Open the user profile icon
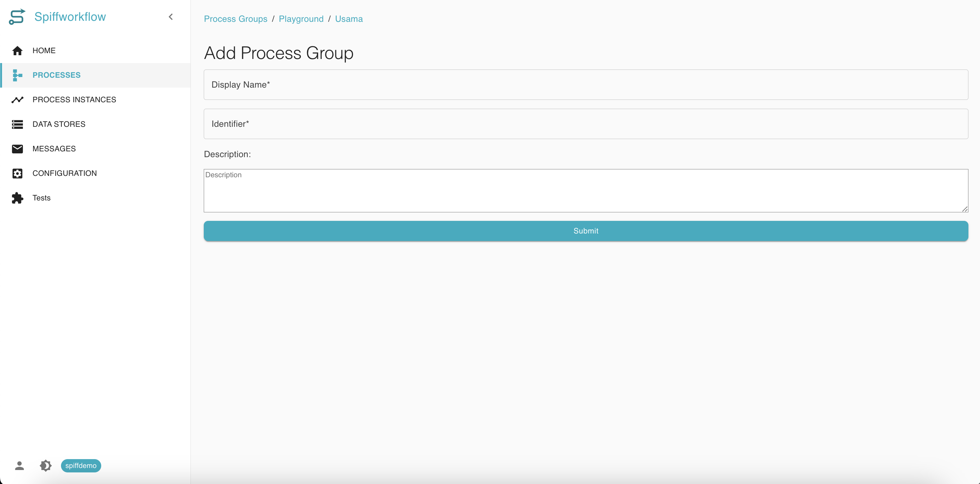Screen dimensions: 980x484 point(19,465)
